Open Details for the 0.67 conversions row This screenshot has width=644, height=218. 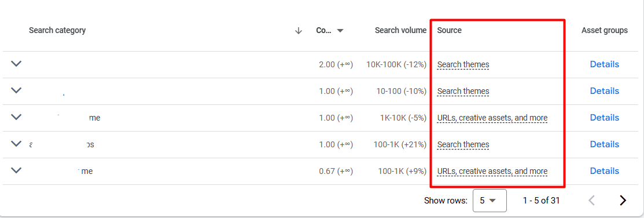(604, 170)
